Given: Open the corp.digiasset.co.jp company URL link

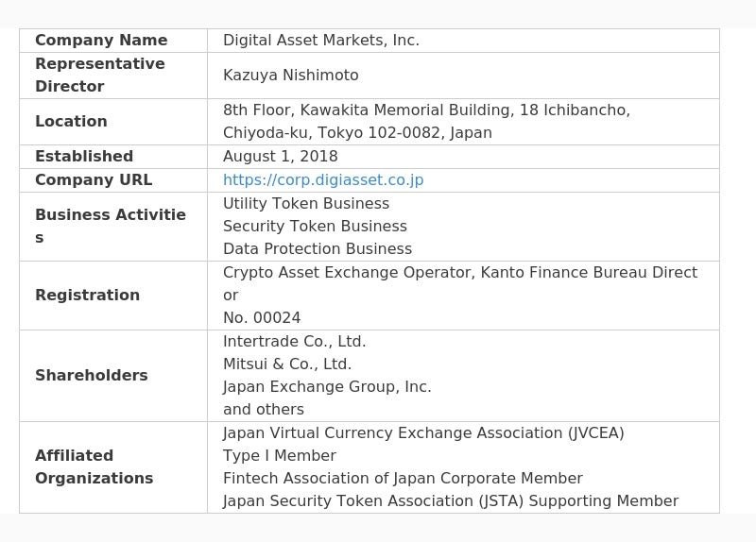Looking at the screenshot, I should tap(323, 179).
